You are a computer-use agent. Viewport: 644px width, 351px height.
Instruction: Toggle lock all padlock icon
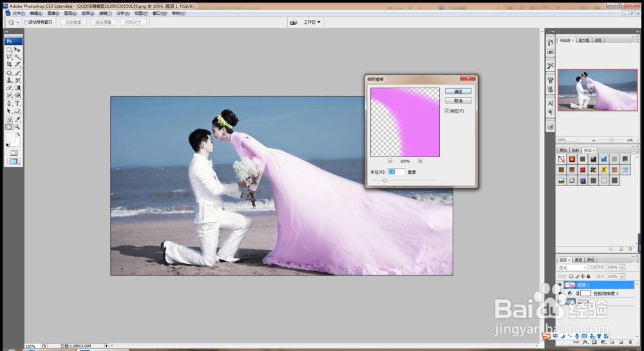coord(588,276)
